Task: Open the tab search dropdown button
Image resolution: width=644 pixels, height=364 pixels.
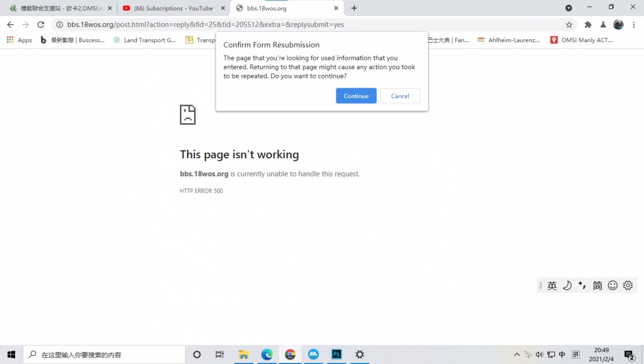Action: point(569,8)
